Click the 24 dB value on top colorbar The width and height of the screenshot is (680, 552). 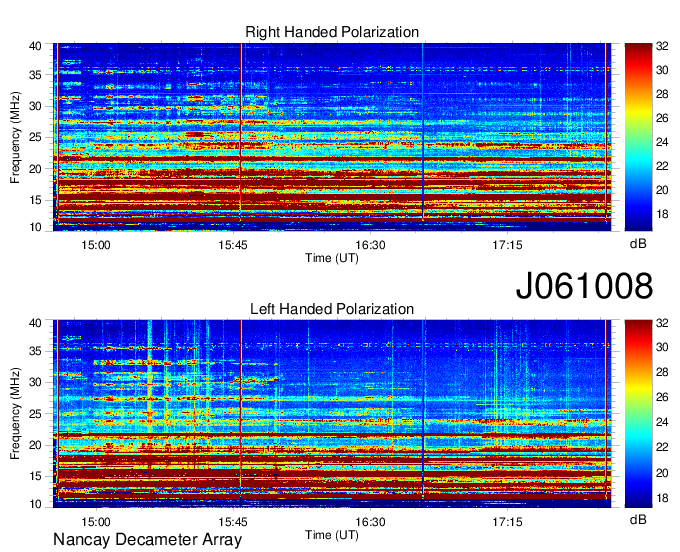coord(662,142)
